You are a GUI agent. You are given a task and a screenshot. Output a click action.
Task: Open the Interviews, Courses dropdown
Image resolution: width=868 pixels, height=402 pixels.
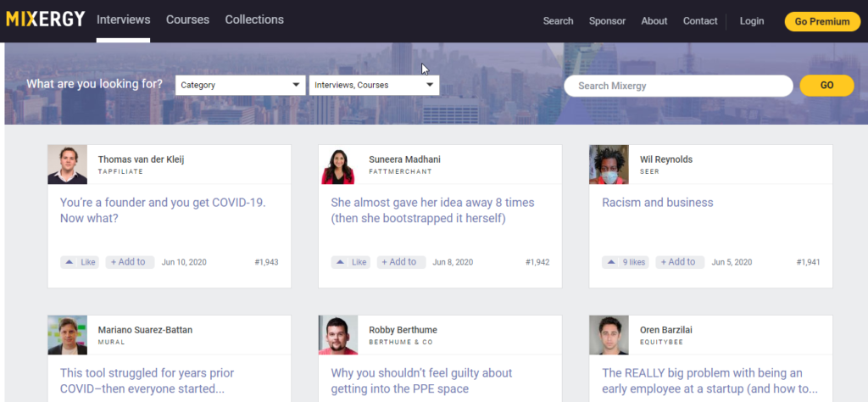(374, 86)
